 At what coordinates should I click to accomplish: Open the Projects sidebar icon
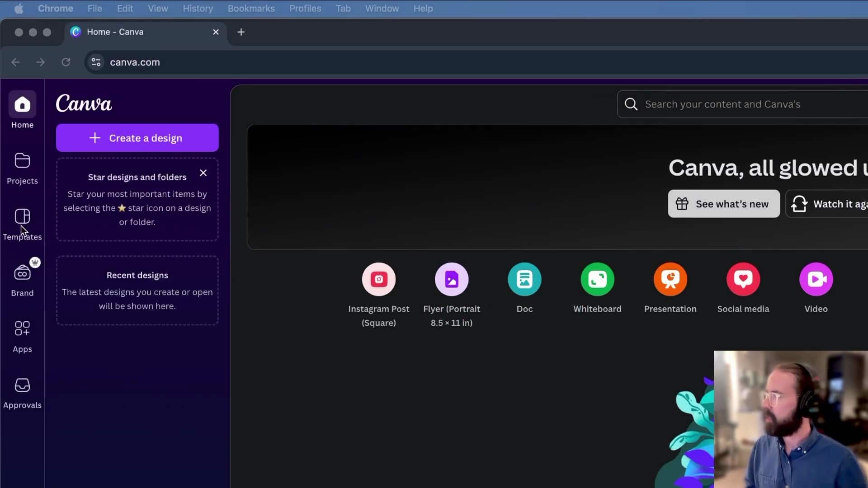coord(22,161)
